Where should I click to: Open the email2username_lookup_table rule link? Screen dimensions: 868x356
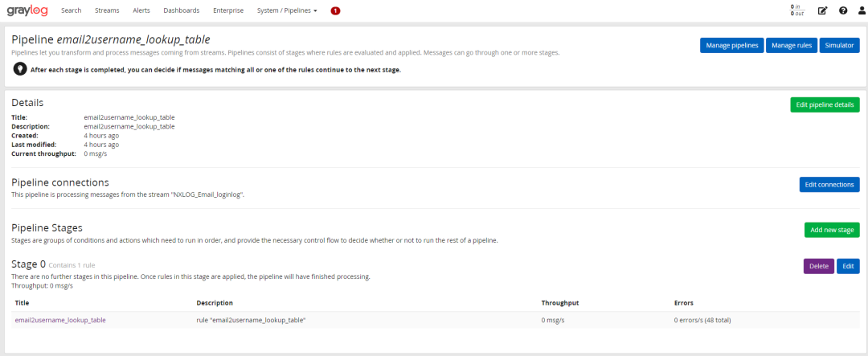tap(60, 320)
